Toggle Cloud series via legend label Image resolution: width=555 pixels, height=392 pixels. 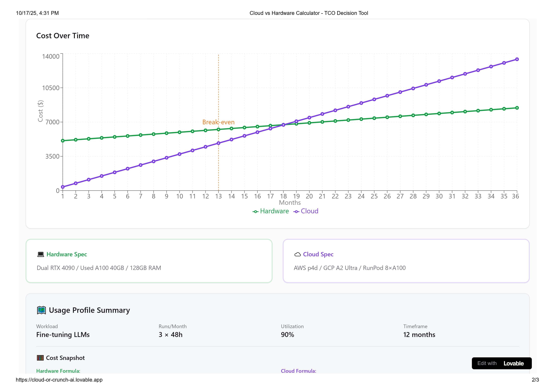tap(309, 211)
